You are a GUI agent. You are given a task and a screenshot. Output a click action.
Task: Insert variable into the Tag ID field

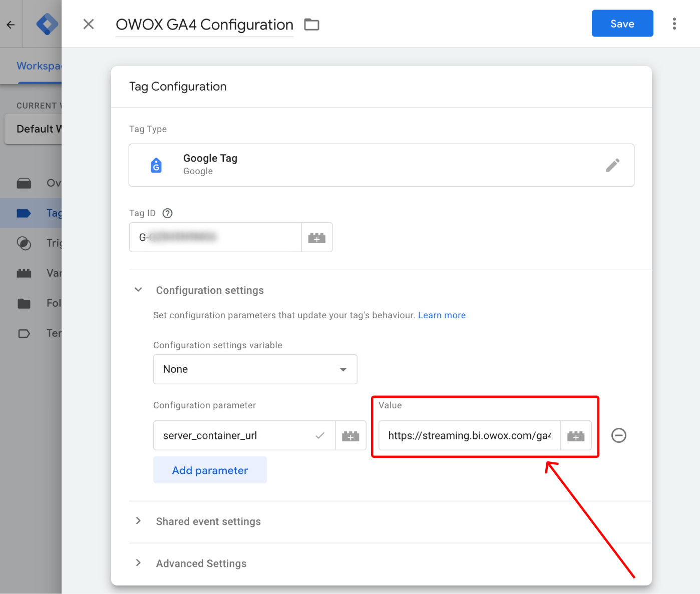[x=317, y=238]
